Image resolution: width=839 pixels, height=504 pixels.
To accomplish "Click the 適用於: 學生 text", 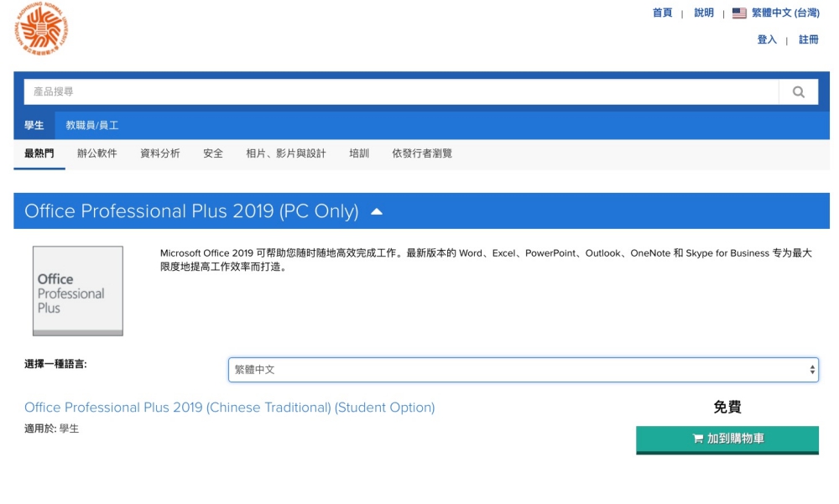I will [x=51, y=429].
